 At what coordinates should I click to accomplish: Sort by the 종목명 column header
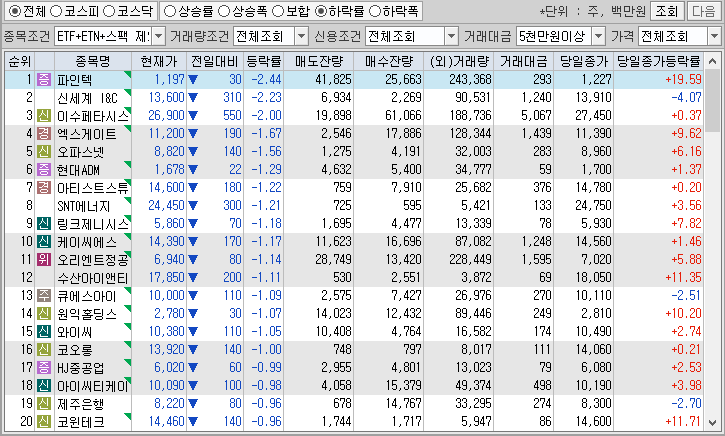click(x=93, y=61)
